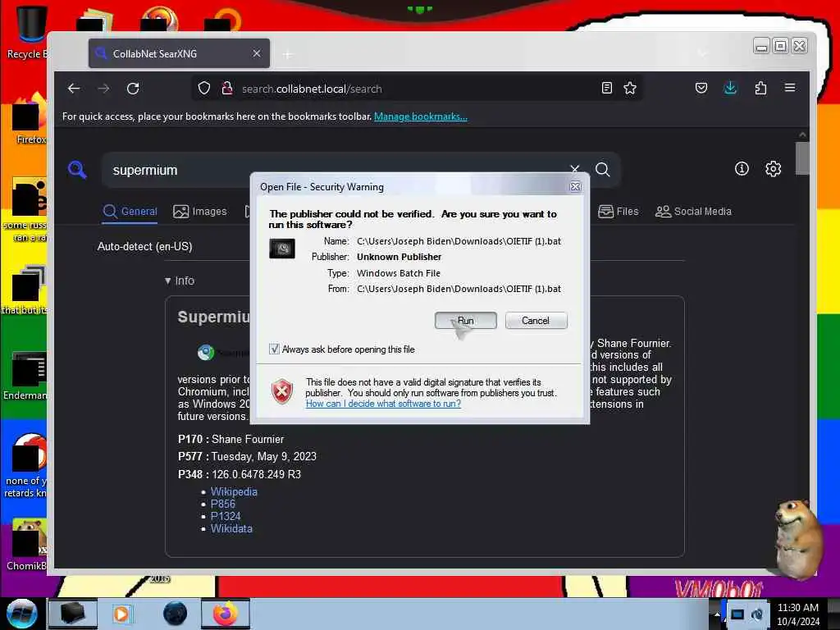
Task: Switch to CollabNet SearXNG browser tab
Action: tap(179, 53)
